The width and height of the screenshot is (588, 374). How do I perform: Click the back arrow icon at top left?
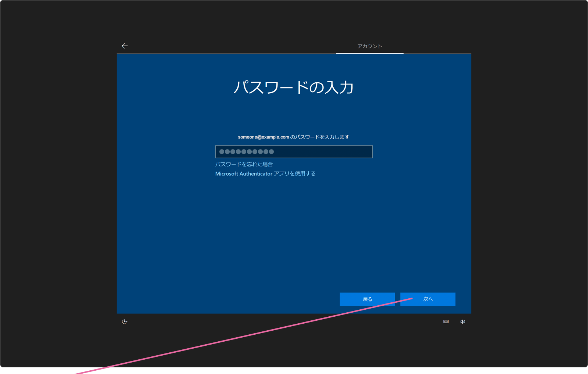tap(125, 46)
